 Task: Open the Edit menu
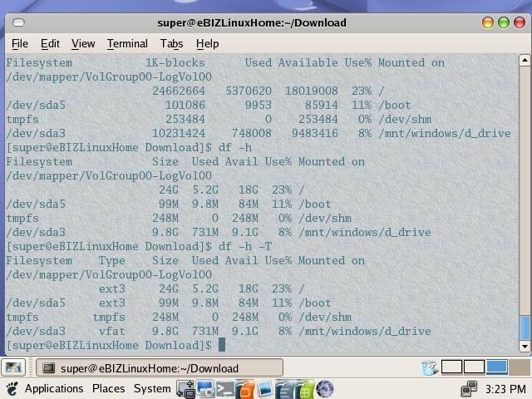click(50, 43)
